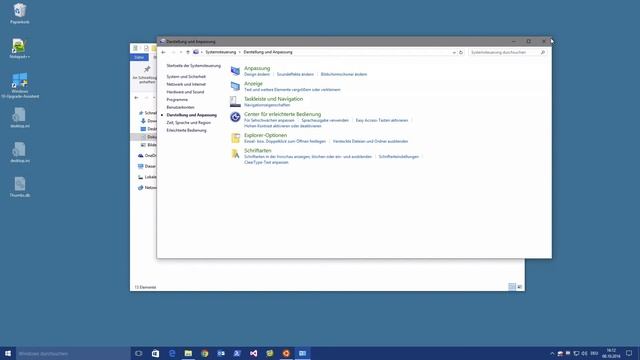Image resolution: width=640 pixels, height=360 pixels.
Task: Click Design ändern
Action: [x=257, y=74]
